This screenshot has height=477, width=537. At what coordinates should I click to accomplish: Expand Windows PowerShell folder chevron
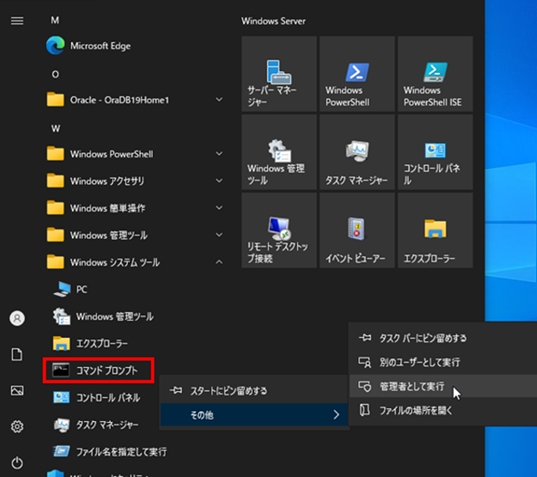(x=219, y=154)
